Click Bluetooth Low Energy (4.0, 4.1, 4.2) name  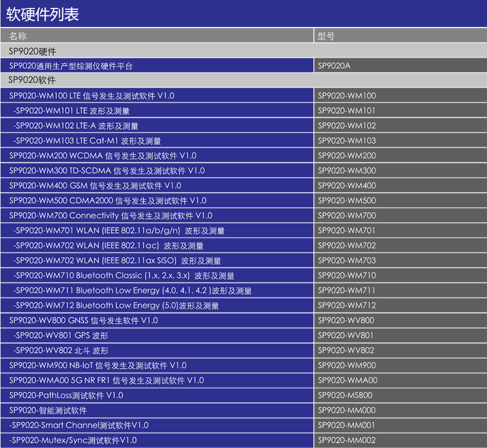133,291
